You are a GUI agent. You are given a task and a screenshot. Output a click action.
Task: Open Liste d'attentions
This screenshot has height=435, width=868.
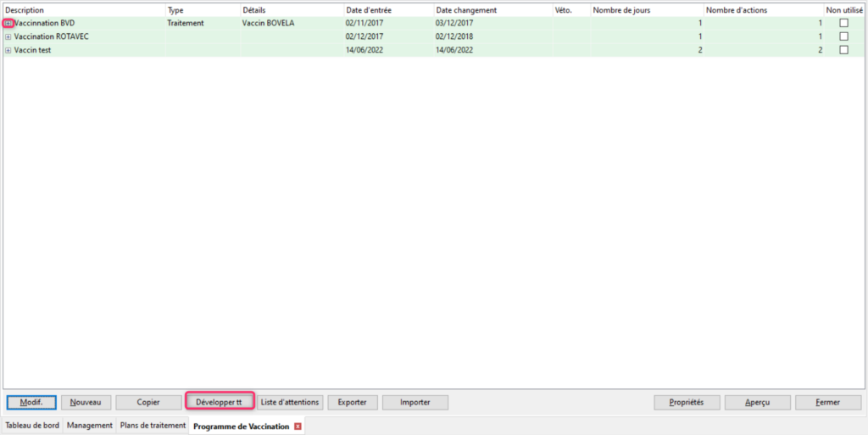click(x=290, y=402)
